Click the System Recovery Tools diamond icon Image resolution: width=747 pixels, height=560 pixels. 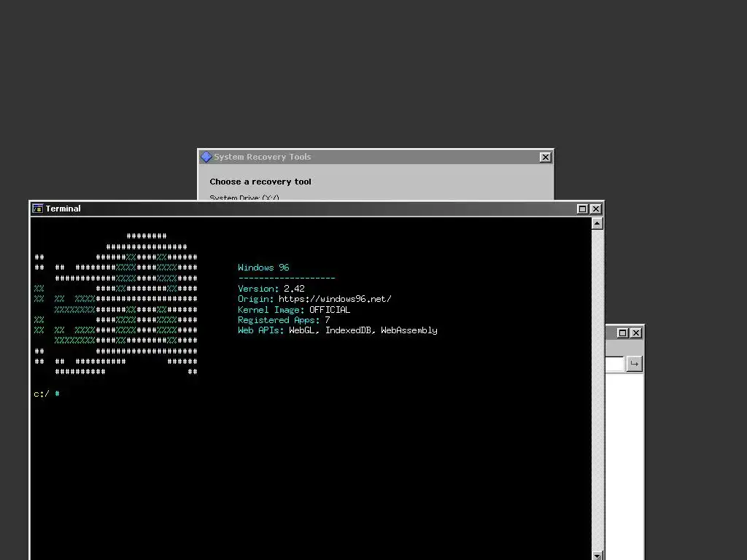click(206, 157)
